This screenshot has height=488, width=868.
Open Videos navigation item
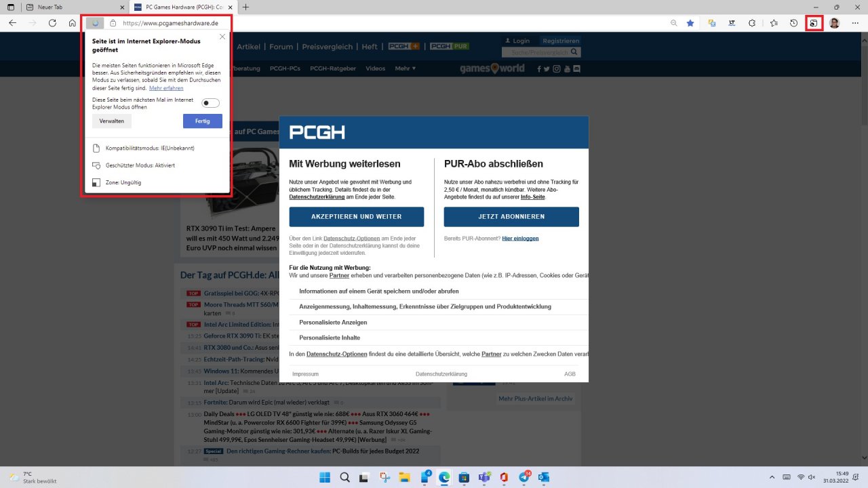pyautogui.click(x=375, y=68)
